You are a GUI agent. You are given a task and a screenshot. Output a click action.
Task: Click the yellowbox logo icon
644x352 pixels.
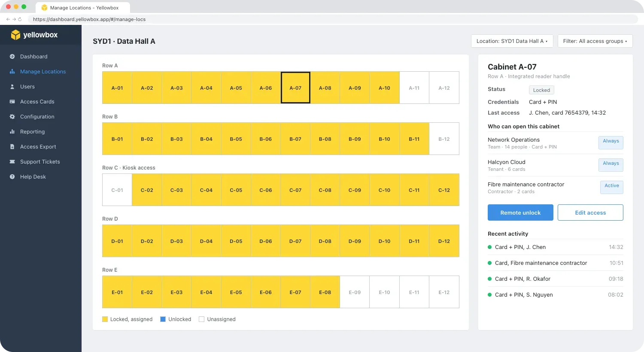click(15, 35)
